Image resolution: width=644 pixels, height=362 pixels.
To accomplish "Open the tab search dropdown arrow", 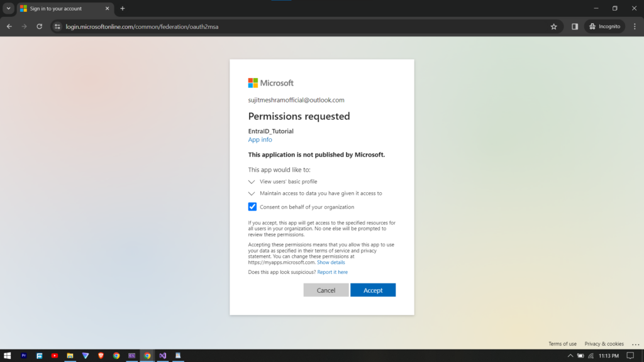I will [x=8, y=9].
